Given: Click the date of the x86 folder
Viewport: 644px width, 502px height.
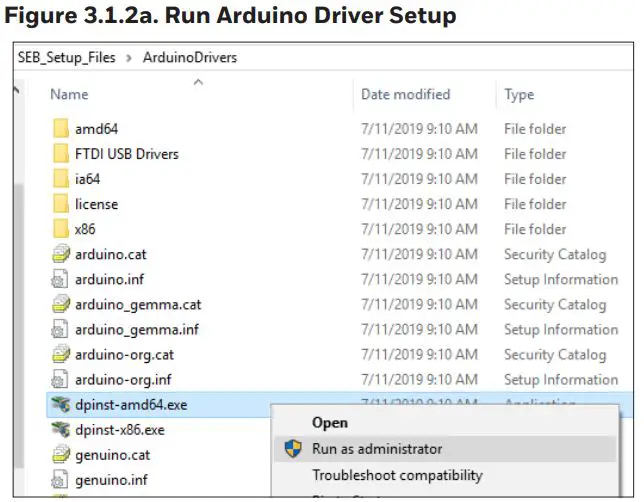Looking at the screenshot, I should [x=419, y=229].
